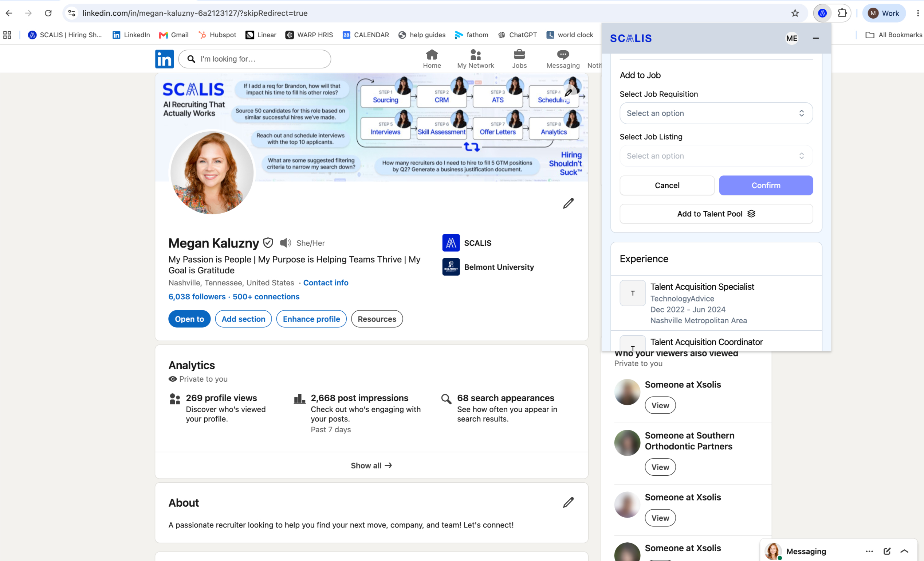The height and width of the screenshot is (561, 924).
Task: Open Select Job Listing dropdown
Action: tap(716, 156)
